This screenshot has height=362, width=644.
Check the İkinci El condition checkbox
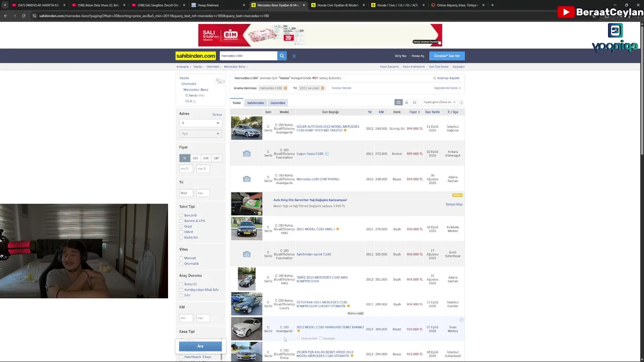pyautogui.click(x=181, y=284)
